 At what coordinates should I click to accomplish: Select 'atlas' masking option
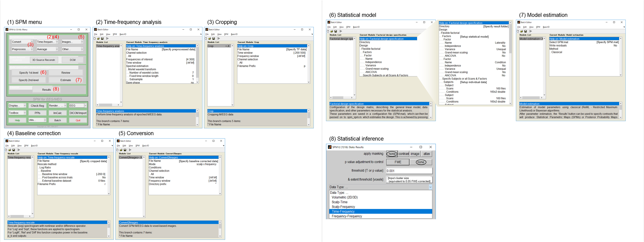tap(427, 154)
